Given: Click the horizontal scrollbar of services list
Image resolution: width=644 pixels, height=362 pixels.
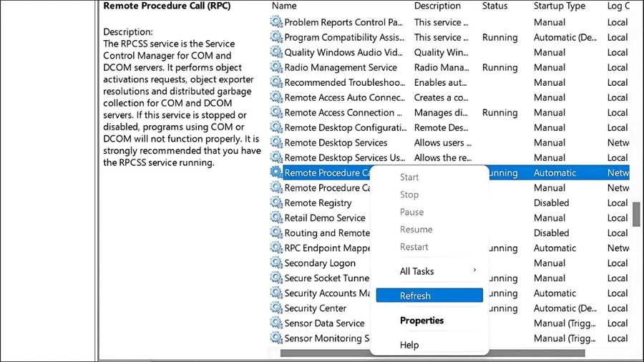Looking at the screenshot, I should 432,353.
